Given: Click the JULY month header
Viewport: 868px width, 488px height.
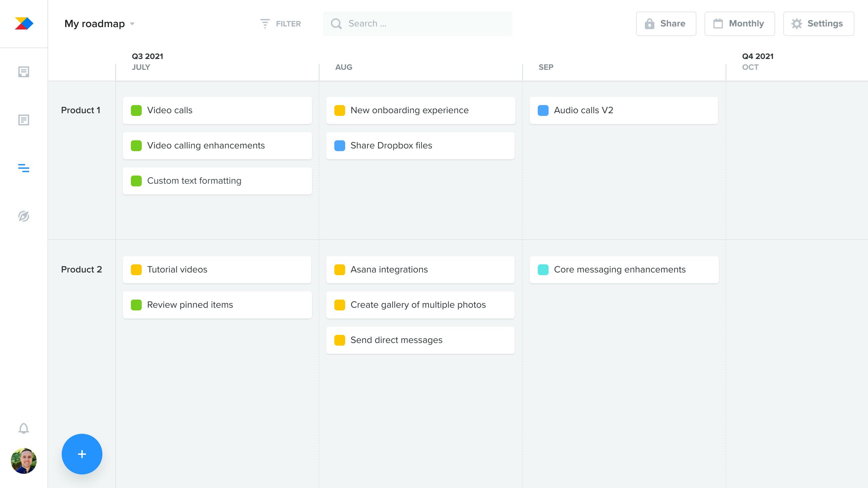Looking at the screenshot, I should [x=141, y=67].
